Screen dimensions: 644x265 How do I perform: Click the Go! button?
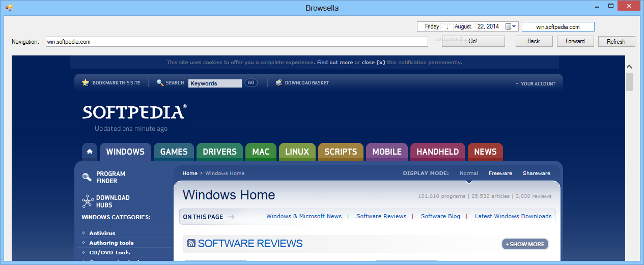point(473,41)
